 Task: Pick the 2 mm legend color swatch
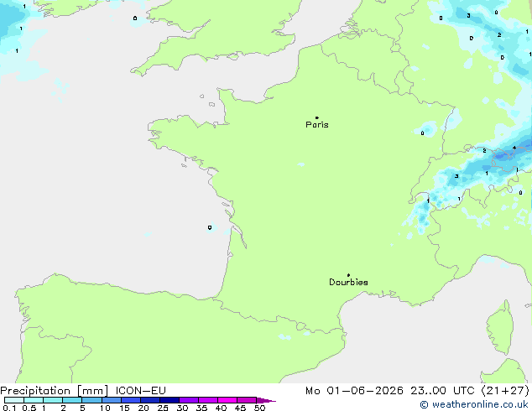[x=72, y=400]
